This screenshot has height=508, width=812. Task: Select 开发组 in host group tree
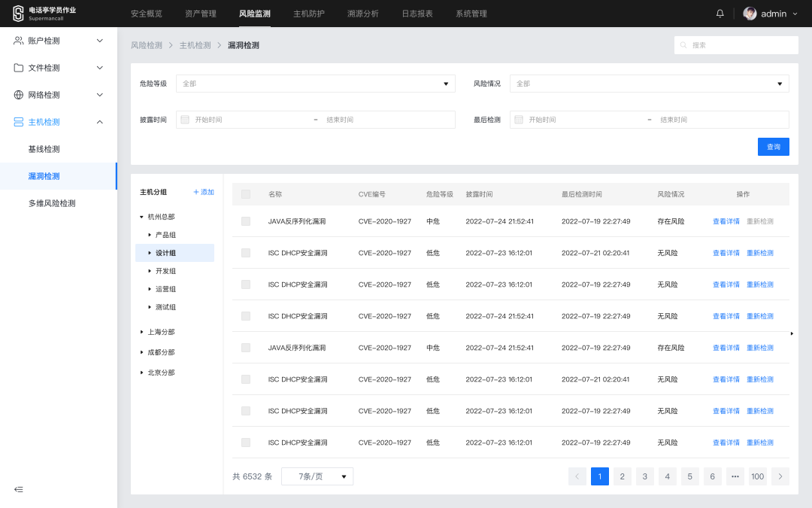click(x=165, y=271)
